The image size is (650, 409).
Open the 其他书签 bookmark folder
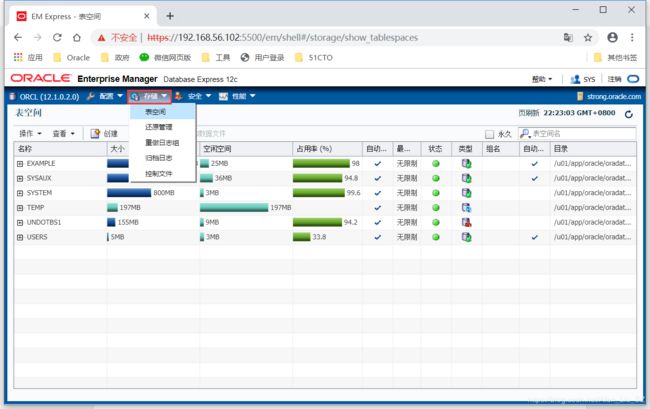point(615,58)
